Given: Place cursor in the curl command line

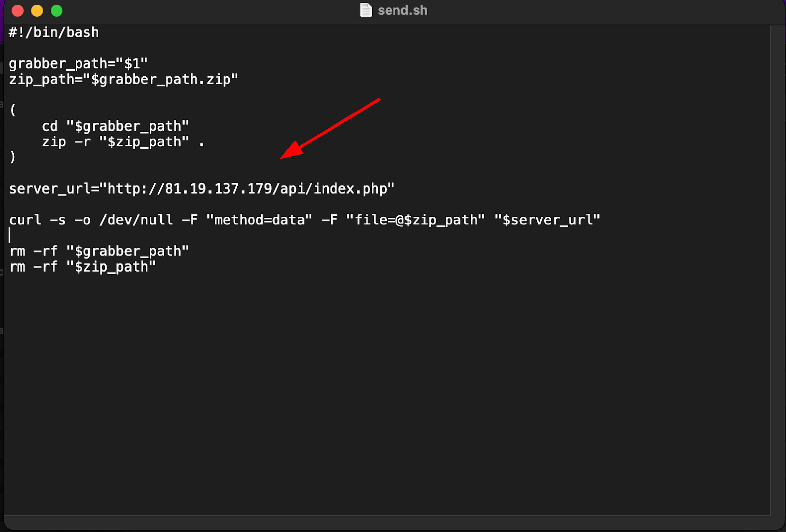Looking at the screenshot, I should coord(304,220).
